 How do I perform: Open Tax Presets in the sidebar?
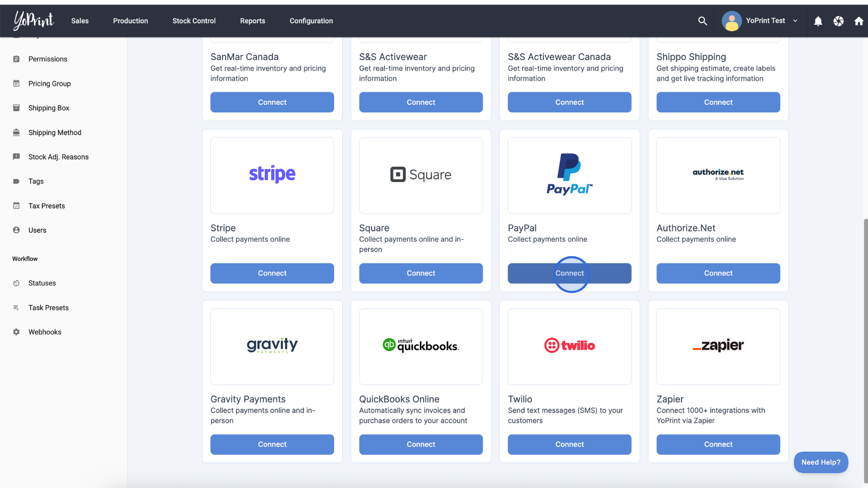click(x=47, y=206)
